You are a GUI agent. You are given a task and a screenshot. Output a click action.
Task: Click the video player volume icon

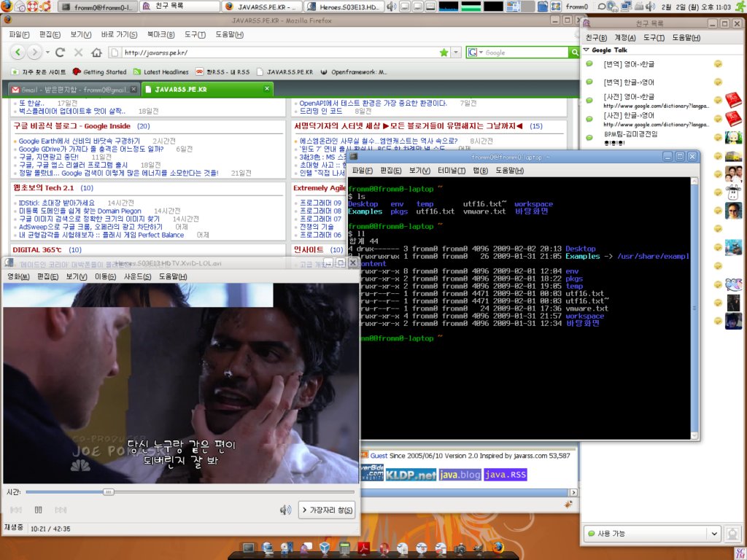[x=285, y=510]
